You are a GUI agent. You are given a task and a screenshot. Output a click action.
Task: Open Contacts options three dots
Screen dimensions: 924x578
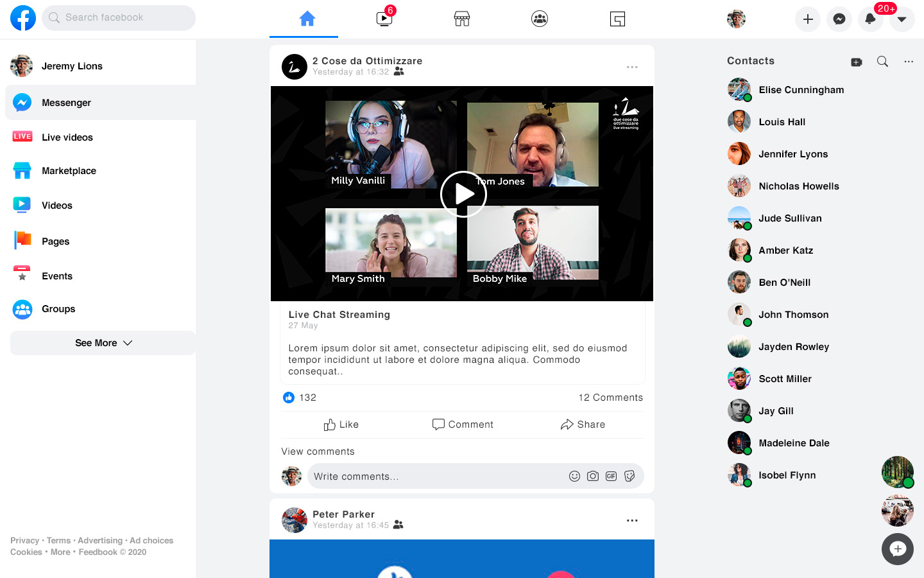click(909, 62)
